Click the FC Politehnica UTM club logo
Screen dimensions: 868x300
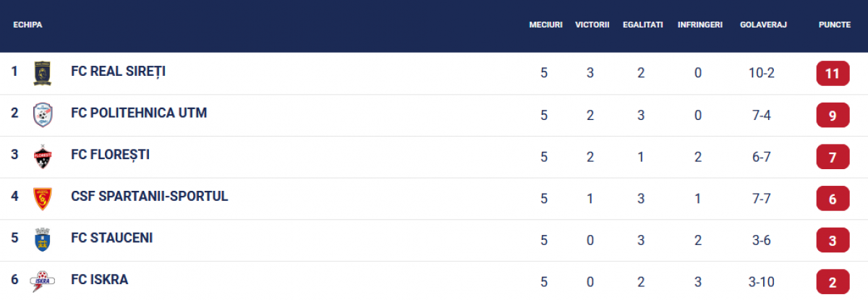click(x=43, y=115)
